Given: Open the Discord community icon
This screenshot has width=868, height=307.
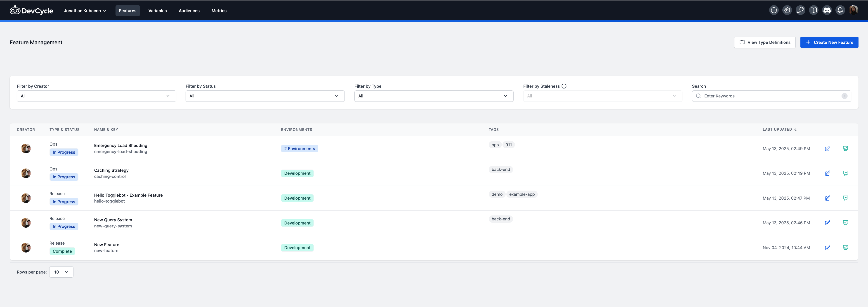Looking at the screenshot, I should (827, 10).
